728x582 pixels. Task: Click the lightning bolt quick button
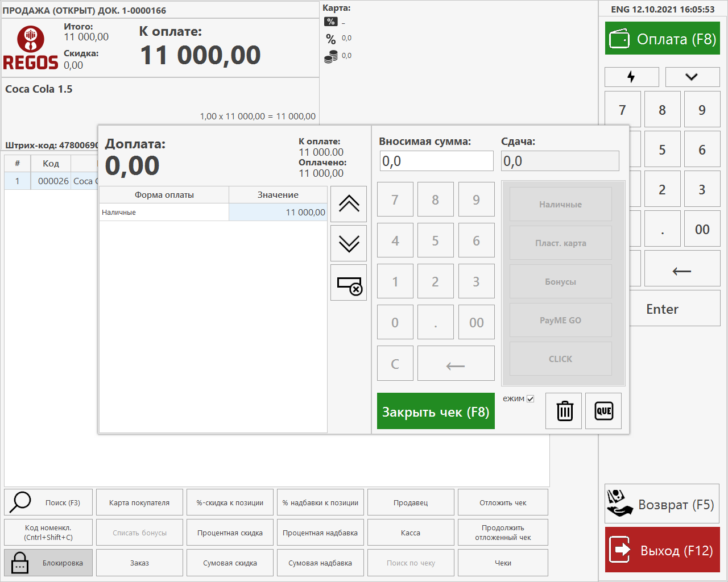coord(631,77)
